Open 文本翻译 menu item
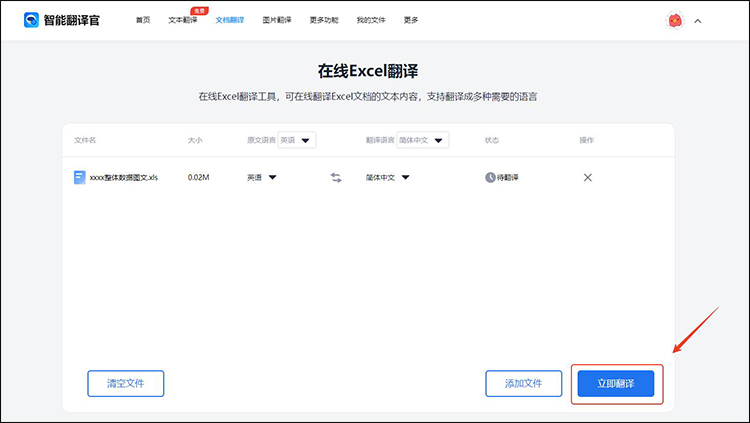Image resolution: width=750 pixels, height=423 pixels. point(183,20)
